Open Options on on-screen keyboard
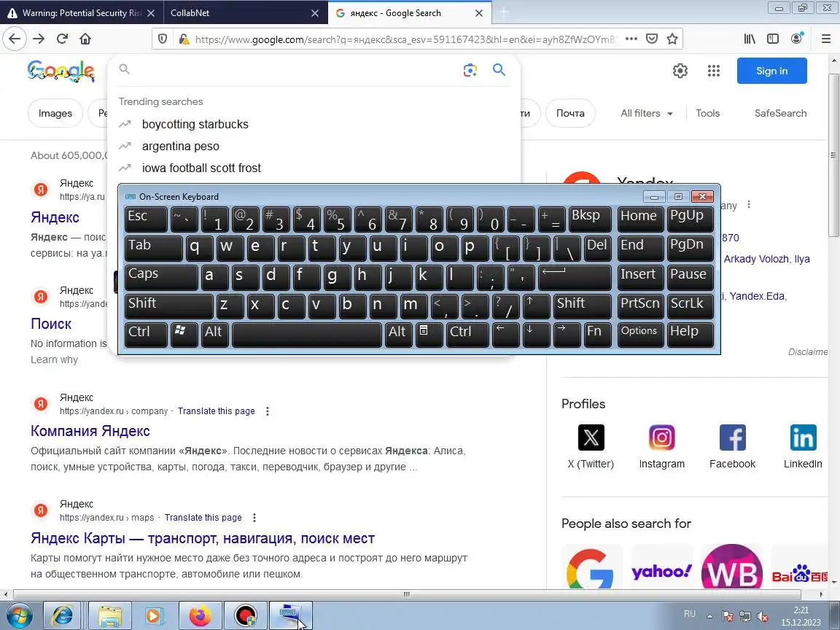The width and height of the screenshot is (840, 630). point(640,335)
